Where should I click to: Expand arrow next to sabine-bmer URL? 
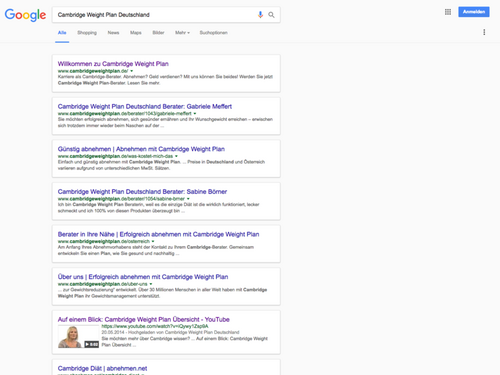click(188, 199)
